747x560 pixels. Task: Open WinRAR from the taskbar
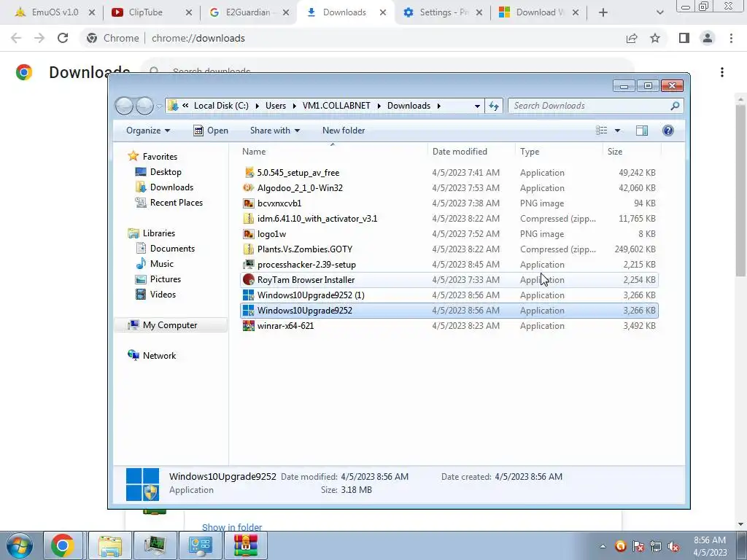pyautogui.click(x=246, y=545)
